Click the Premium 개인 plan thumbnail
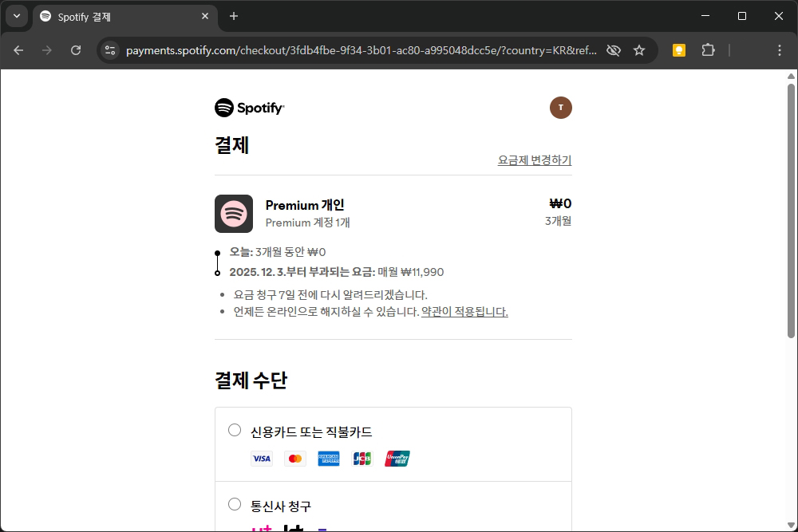Viewport: 798px width, 532px height. coord(234,214)
